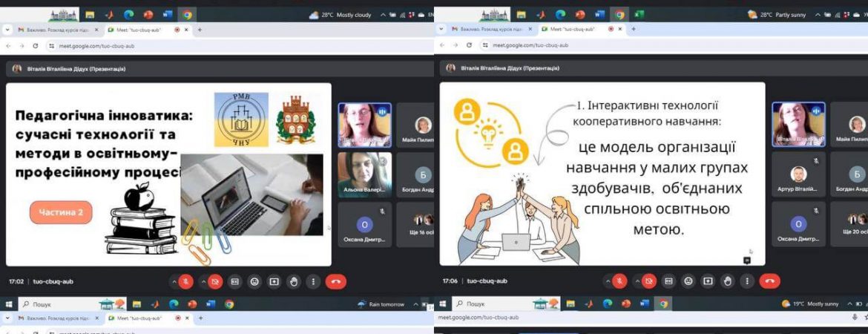Close Meet tab in upper-right Chrome window
Viewport: 868px width, 334px height.
pos(619,30)
